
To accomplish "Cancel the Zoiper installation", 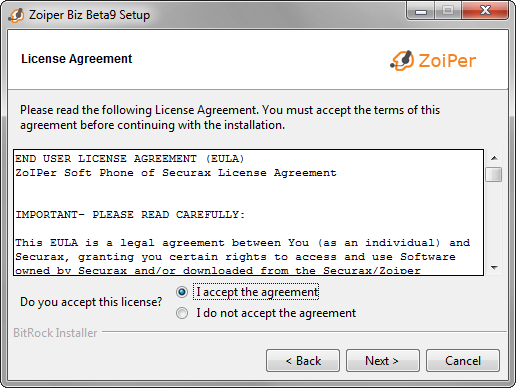I will [463, 361].
